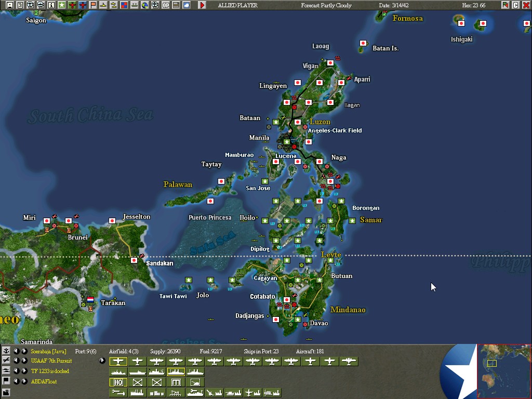Viewport: 532px width, 399px height.
Task: Click the 'C' icon at top right
Action: [515, 5]
